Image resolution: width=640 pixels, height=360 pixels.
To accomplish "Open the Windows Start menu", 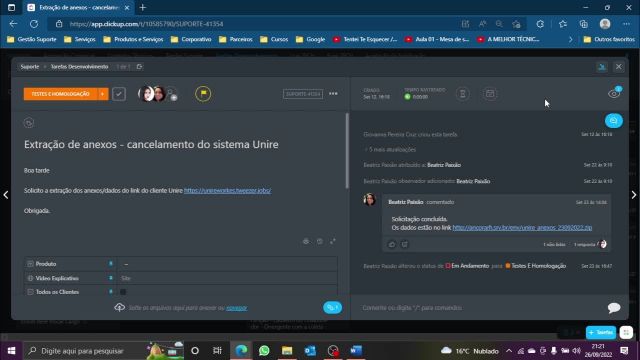I will tap(11, 351).
